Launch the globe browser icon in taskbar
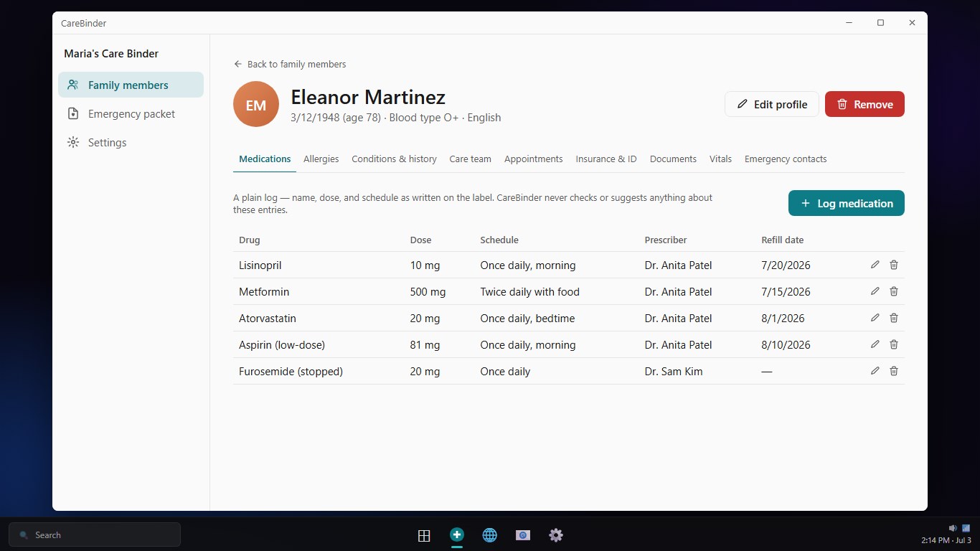 490,535
